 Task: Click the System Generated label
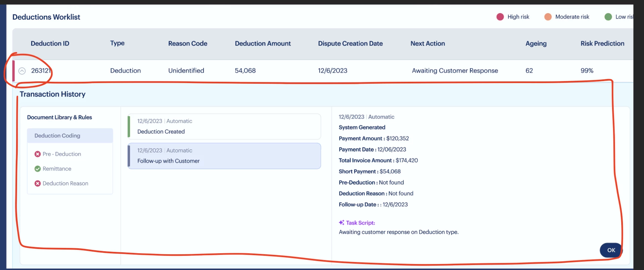tap(362, 127)
